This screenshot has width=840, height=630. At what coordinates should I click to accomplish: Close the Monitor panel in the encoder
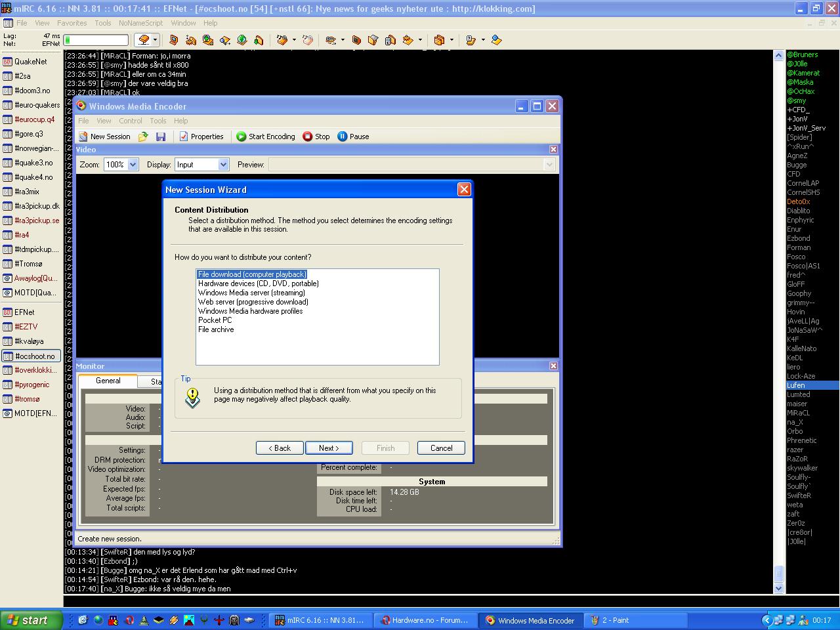553,366
